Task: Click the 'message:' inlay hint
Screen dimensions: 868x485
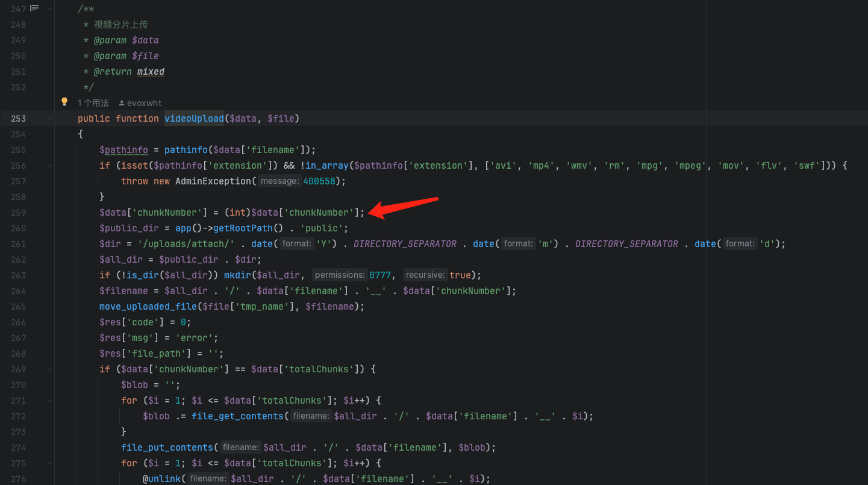Action: tap(279, 181)
